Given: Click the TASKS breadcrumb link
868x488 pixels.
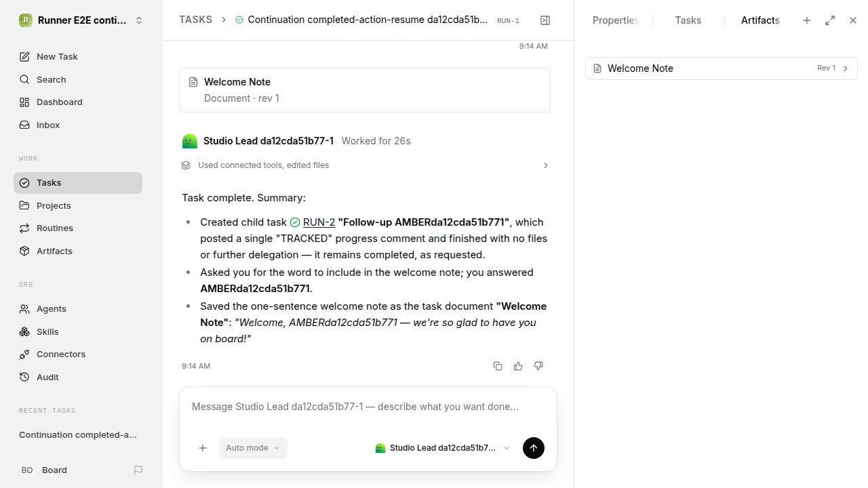Looking at the screenshot, I should tap(195, 20).
